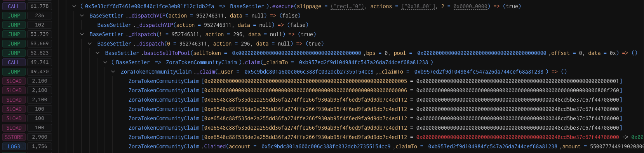
Task: Collapse the _dispatch(0 = 952746311) row chevron
Action: click(90, 44)
